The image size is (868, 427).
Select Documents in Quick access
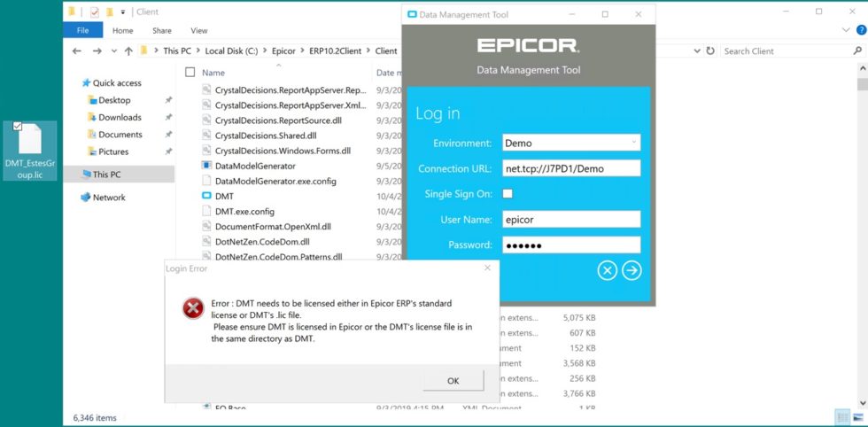[120, 135]
